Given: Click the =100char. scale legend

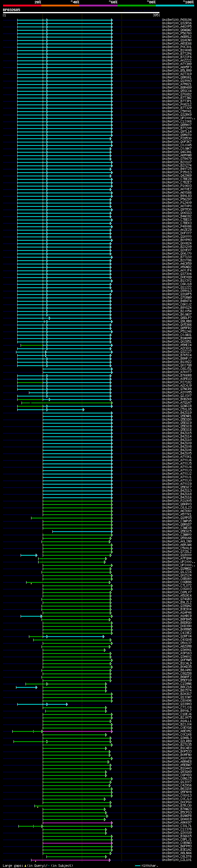Looking at the screenshot, I should pyautogui.click(x=146, y=865).
